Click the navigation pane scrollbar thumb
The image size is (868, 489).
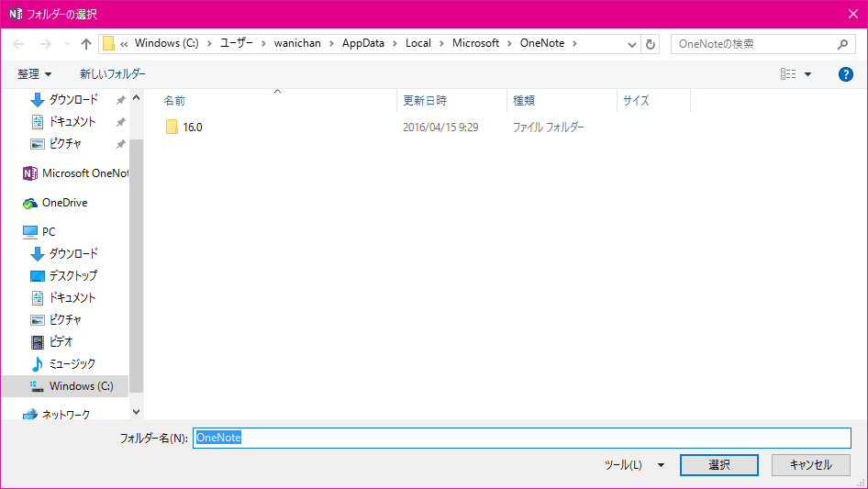coord(136,266)
